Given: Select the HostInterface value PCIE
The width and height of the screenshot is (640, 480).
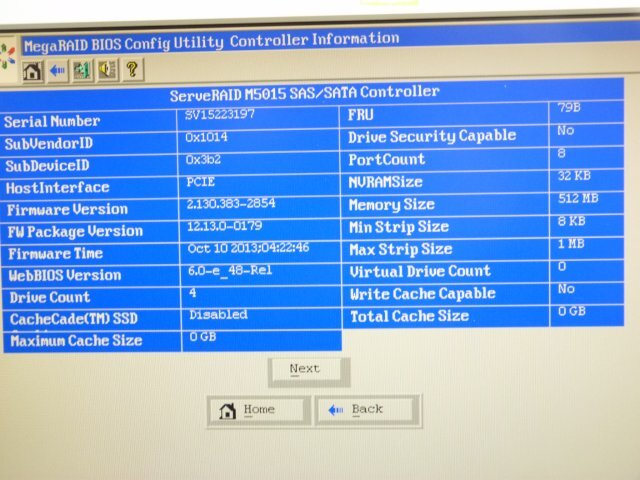Looking at the screenshot, I should pos(200,182).
